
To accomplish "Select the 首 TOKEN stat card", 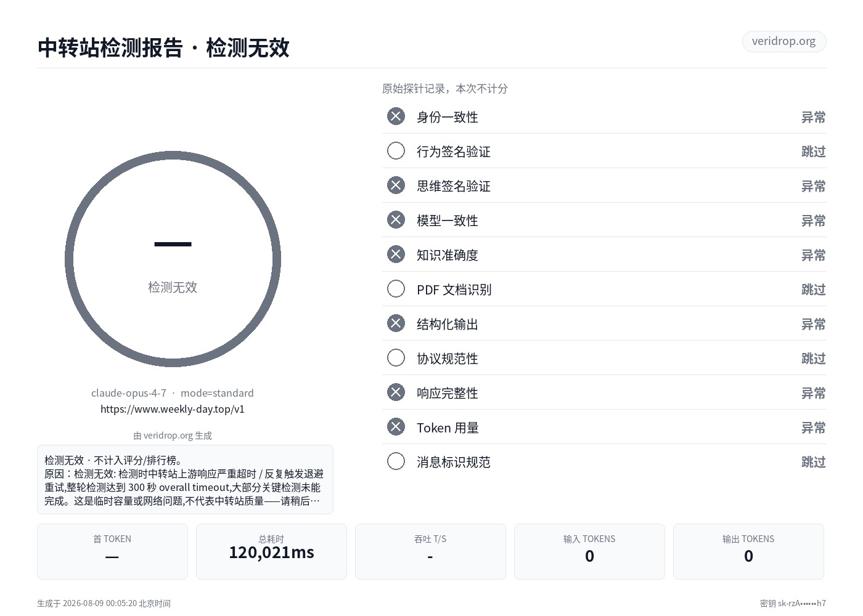I will tap(112, 551).
